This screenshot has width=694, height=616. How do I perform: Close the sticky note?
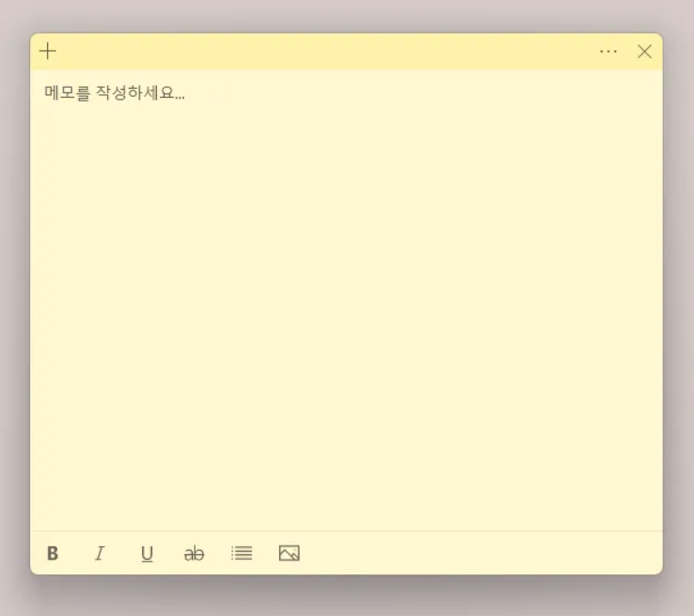(644, 52)
